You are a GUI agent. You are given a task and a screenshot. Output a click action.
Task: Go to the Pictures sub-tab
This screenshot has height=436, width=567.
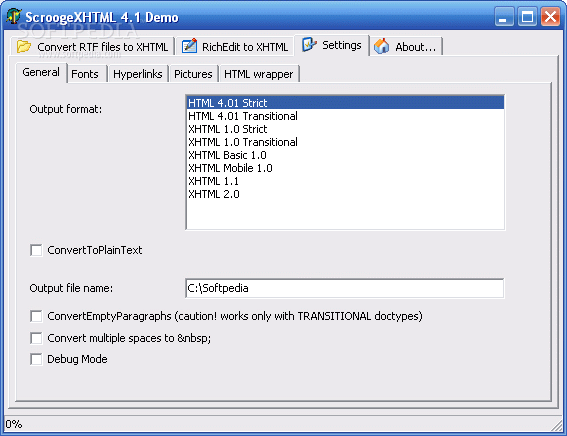tap(193, 74)
